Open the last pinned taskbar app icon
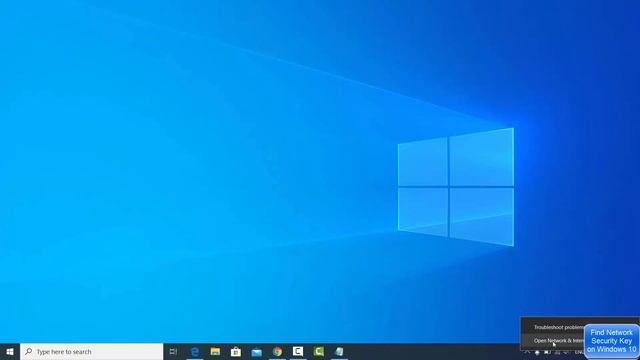The height and width of the screenshot is (360, 640). click(x=339, y=351)
